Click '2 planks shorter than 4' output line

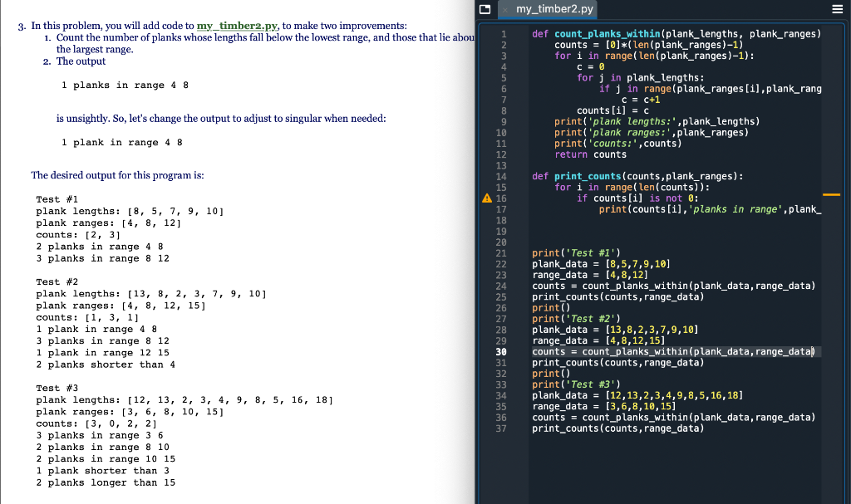point(106,365)
